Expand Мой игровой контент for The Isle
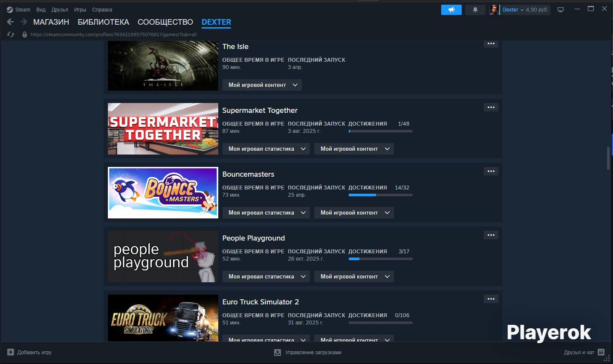This screenshot has height=364, width=613. pos(262,85)
